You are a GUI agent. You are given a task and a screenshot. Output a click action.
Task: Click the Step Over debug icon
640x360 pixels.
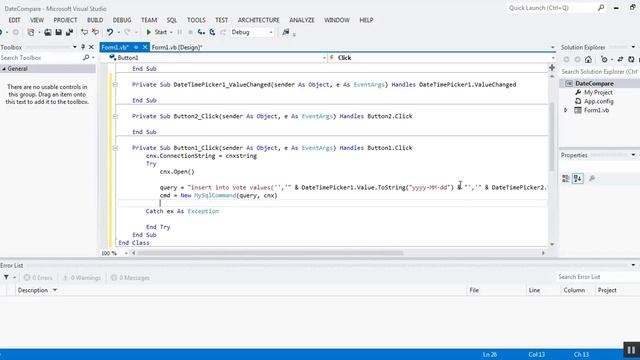(x=212, y=32)
